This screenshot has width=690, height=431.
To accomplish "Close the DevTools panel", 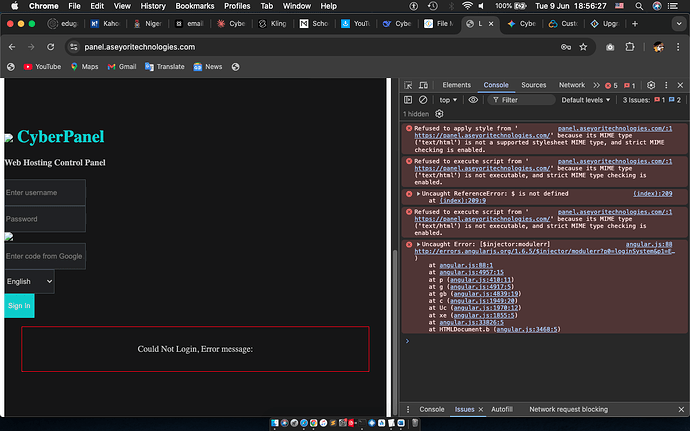I will pyautogui.click(x=680, y=85).
